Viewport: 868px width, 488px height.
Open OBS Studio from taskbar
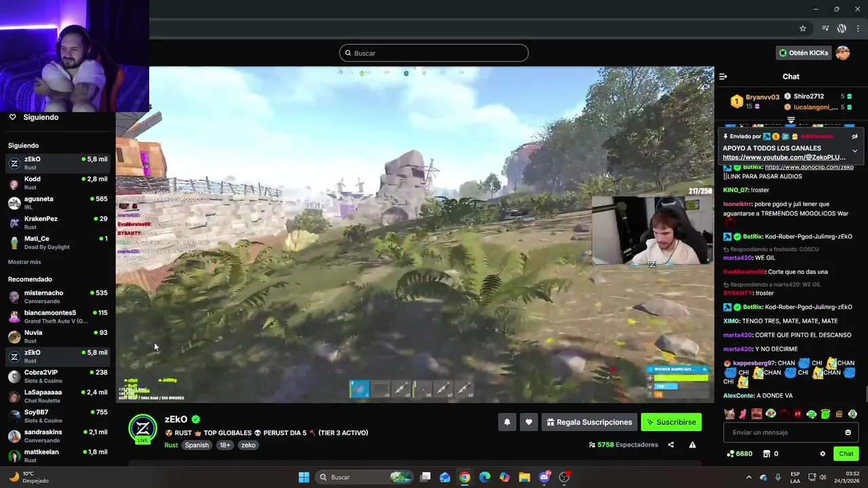pos(564,477)
